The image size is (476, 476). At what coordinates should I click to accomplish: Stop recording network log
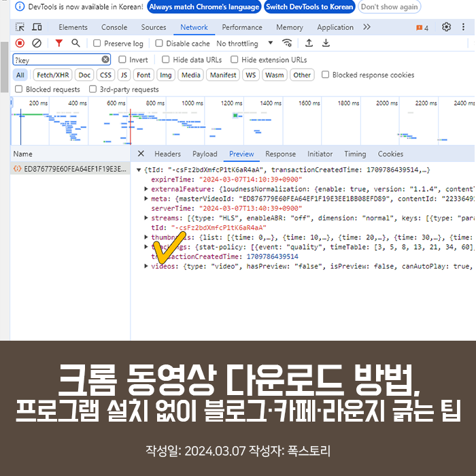coord(20,44)
